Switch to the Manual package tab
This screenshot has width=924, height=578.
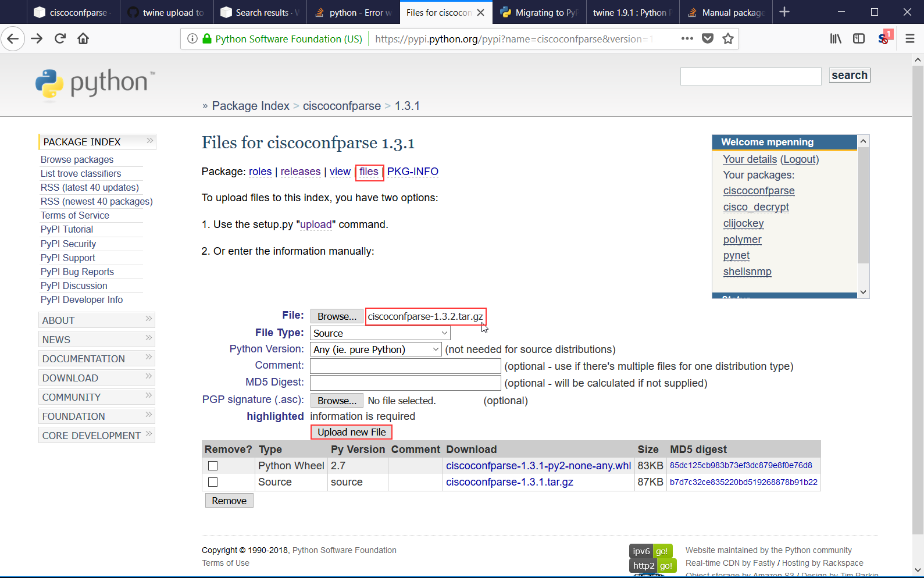click(x=726, y=12)
